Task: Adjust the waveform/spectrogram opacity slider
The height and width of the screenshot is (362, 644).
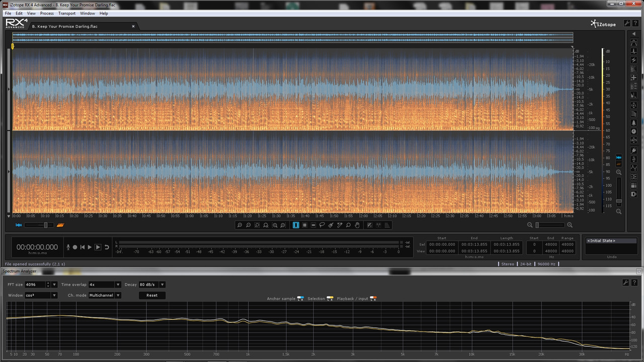Action: point(39,225)
